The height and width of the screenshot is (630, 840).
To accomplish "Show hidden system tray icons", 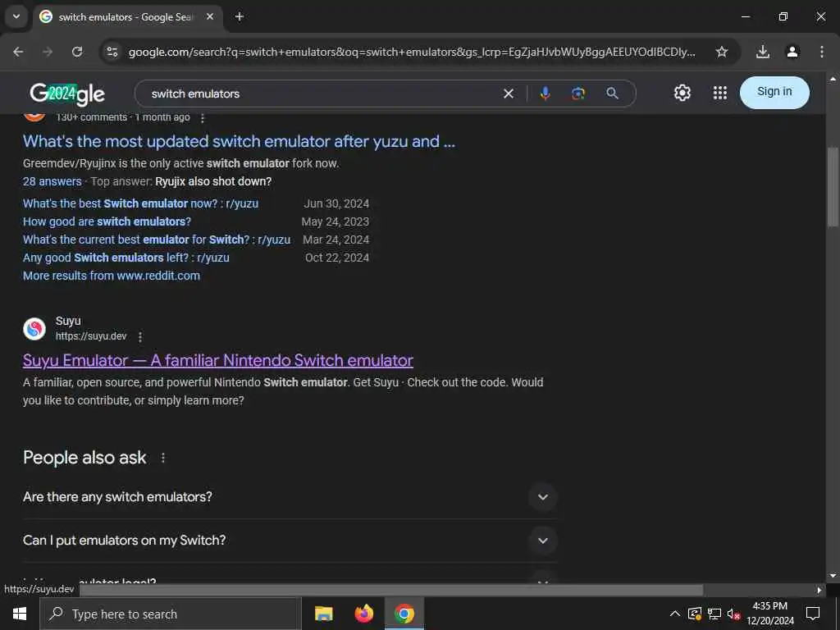I will click(675, 614).
